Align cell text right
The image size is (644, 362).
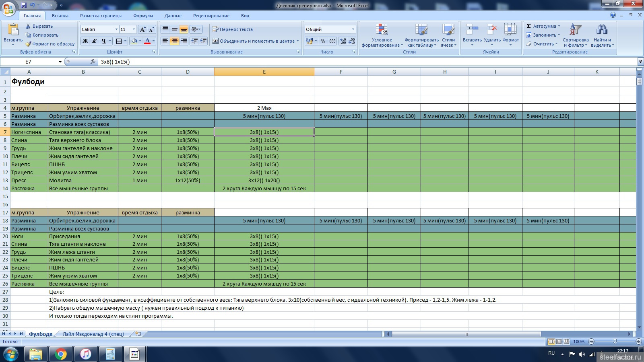(184, 41)
